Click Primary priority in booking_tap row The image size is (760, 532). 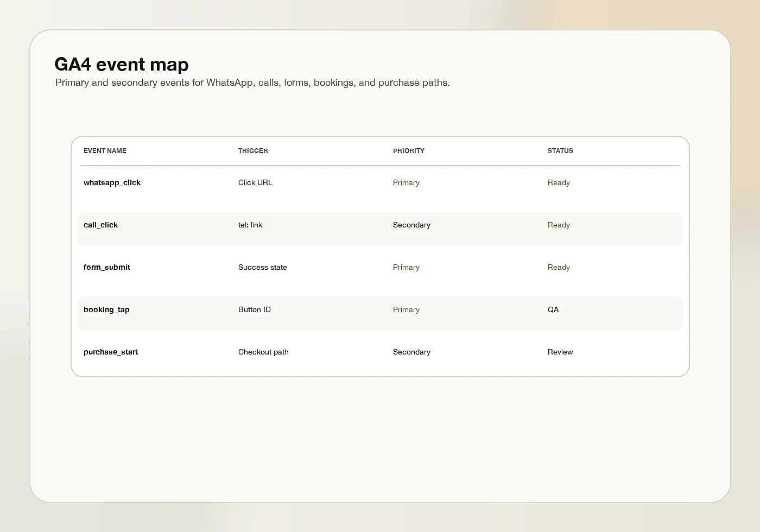pos(406,309)
